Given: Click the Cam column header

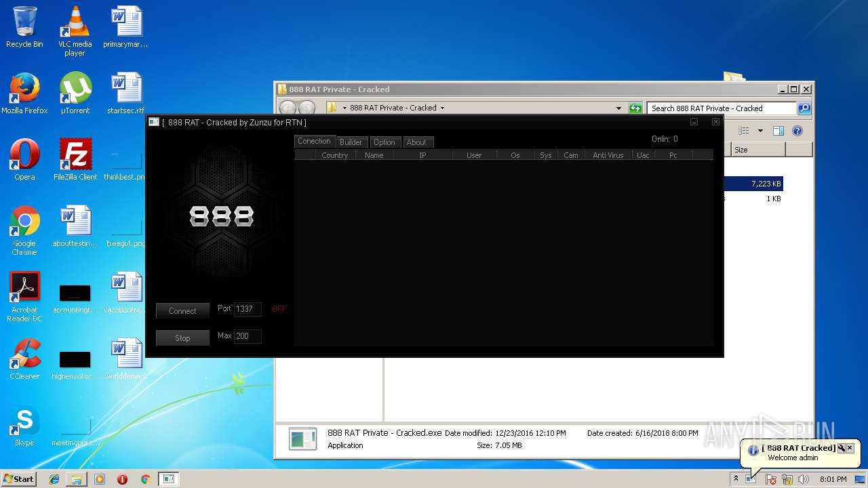Looking at the screenshot, I should (571, 155).
